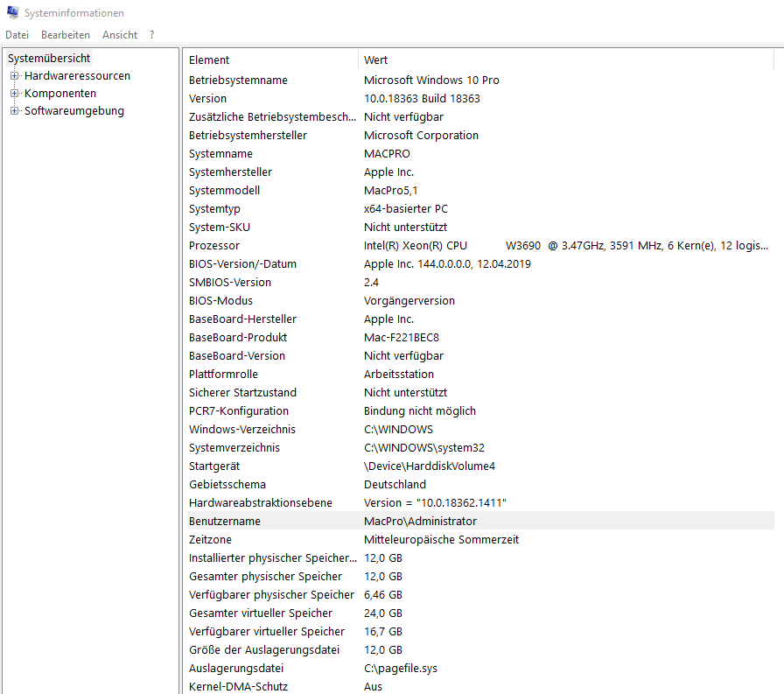The height and width of the screenshot is (694, 784).
Task: Select the Prozessor row label
Action: click(x=214, y=246)
